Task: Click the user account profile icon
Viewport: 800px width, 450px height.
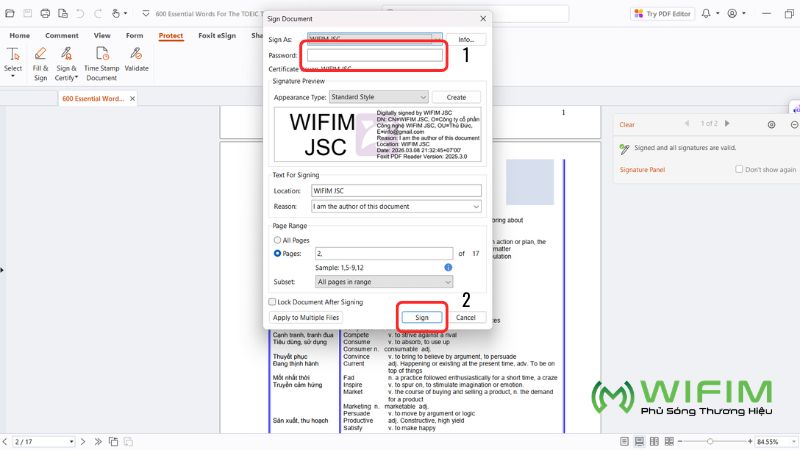Action: [x=734, y=14]
